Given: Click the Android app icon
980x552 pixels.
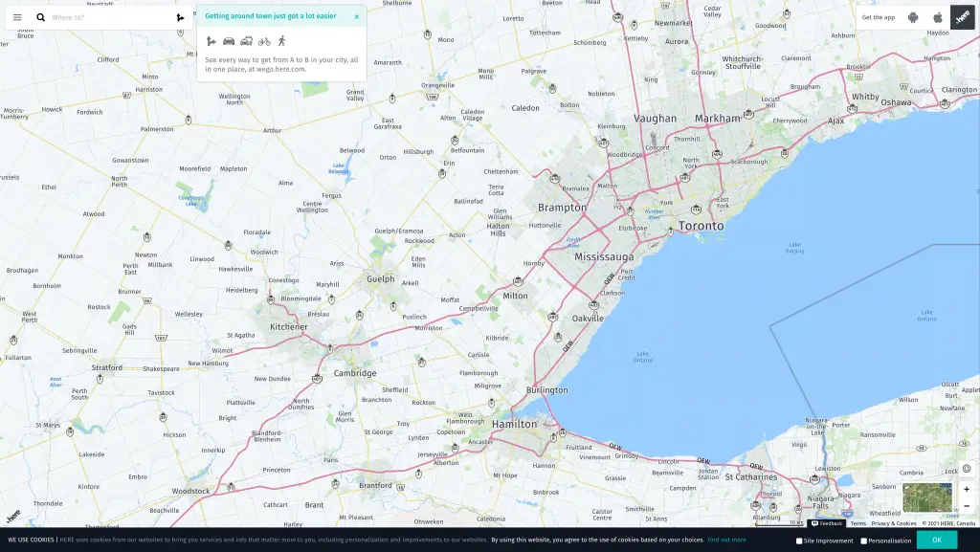Looking at the screenshot, I should (913, 16).
